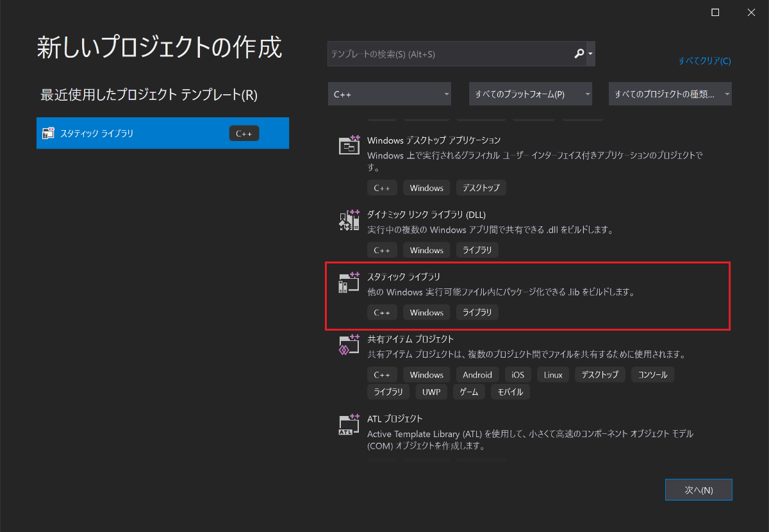This screenshot has height=532, width=769.
Task: Open the すべてのプロジェクトの種類 dropdown
Action: pos(670,94)
